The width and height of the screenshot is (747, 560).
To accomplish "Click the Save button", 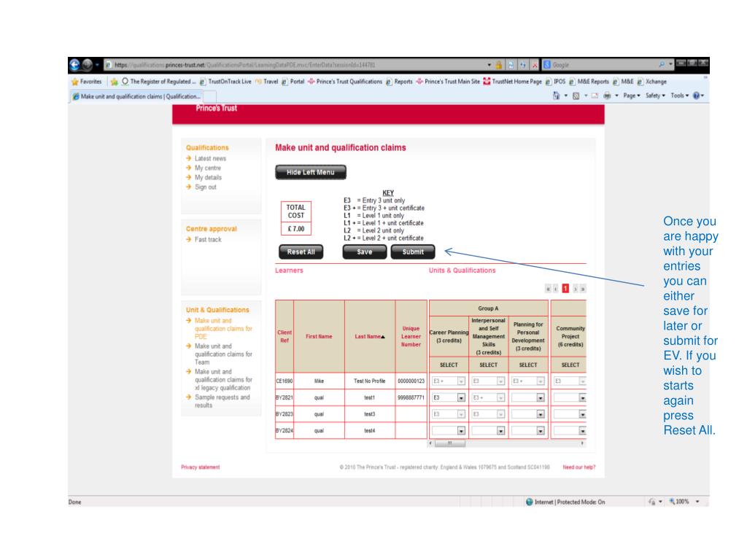I will pos(365,252).
